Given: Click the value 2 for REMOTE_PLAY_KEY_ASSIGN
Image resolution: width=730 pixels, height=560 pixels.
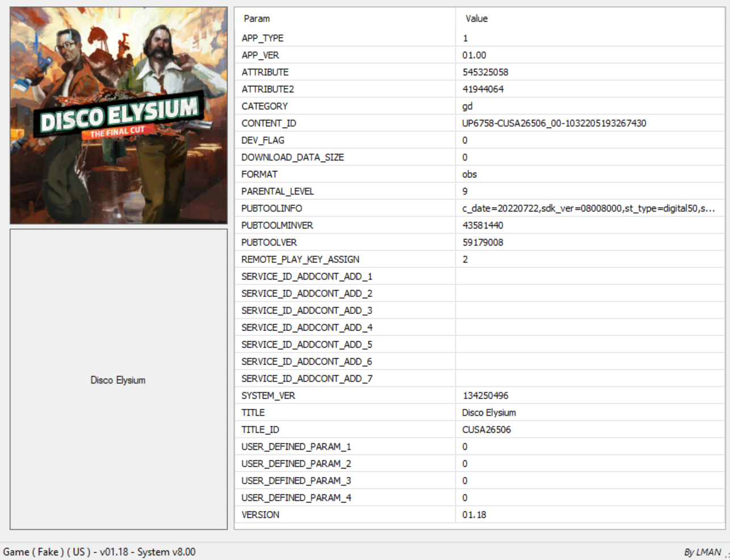Looking at the screenshot, I should coord(465,259).
